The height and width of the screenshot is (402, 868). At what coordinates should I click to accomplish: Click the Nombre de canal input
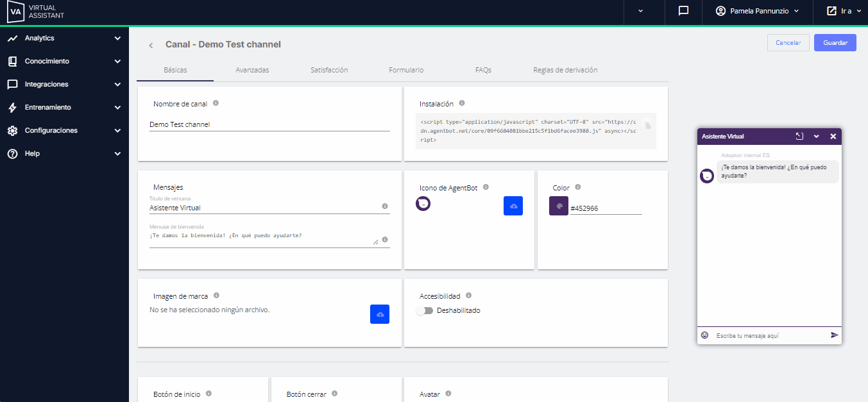pyautogui.click(x=269, y=124)
